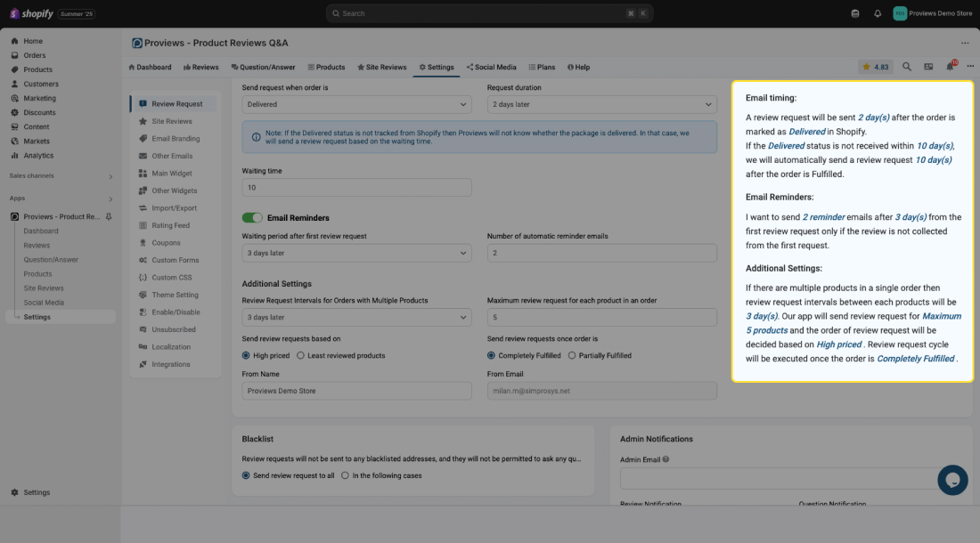Open Social Media in the sidebar sub-navigation

[x=44, y=303]
